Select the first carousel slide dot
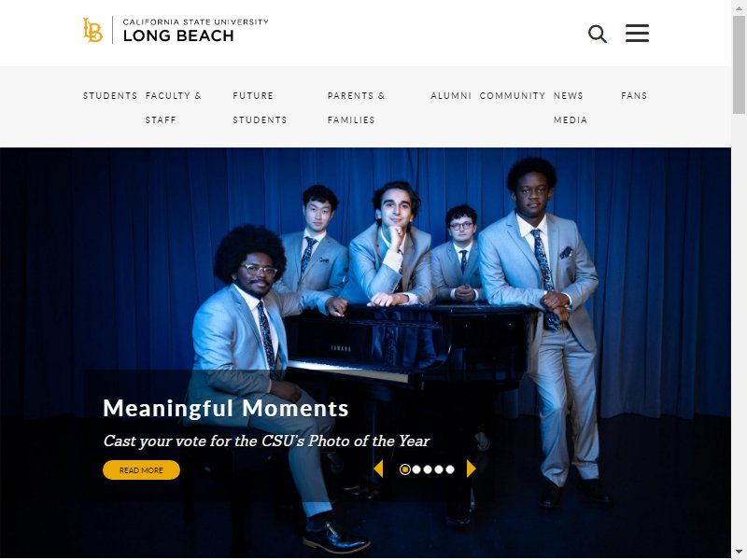The image size is (747, 560). (405, 470)
